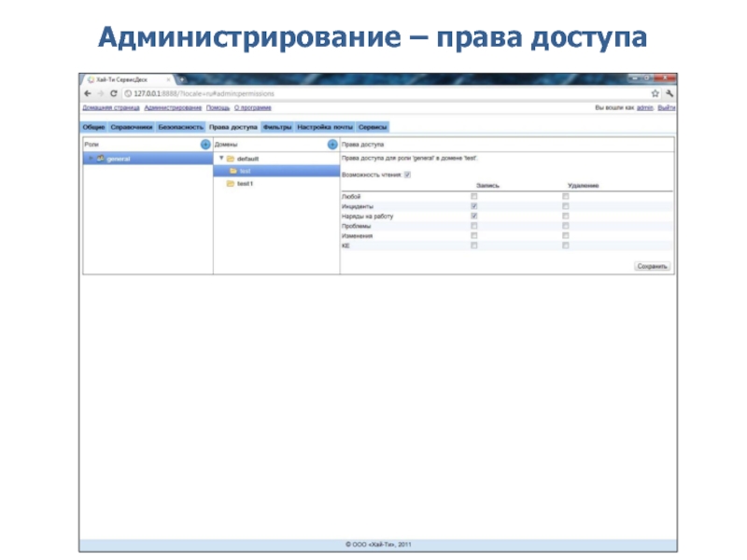Click the Выйти logout link

667,108
